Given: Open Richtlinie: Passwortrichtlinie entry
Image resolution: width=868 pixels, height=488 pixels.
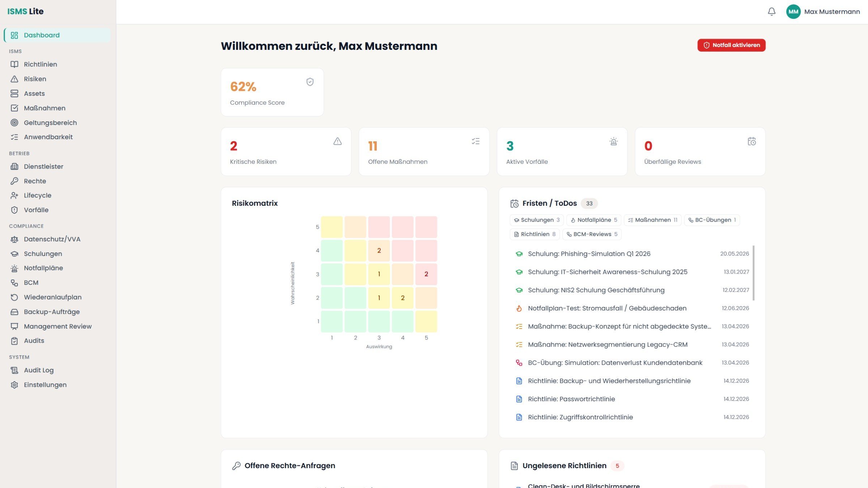Looking at the screenshot, I should point(571,399).
